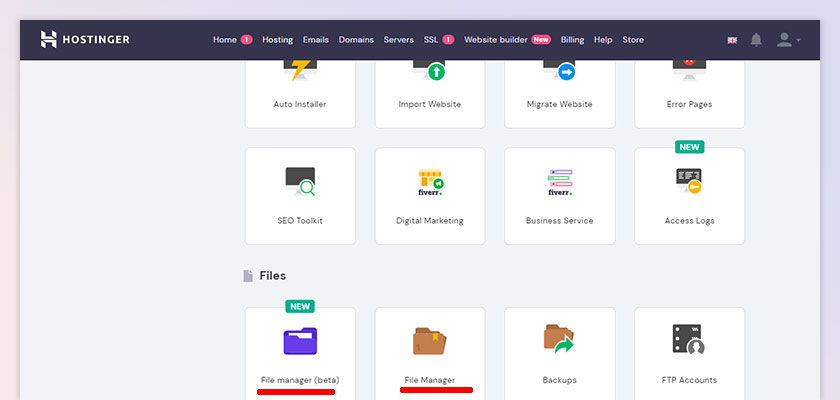Click the Hostinger logo
Screen dimensions: 840x400
(85, 40)
